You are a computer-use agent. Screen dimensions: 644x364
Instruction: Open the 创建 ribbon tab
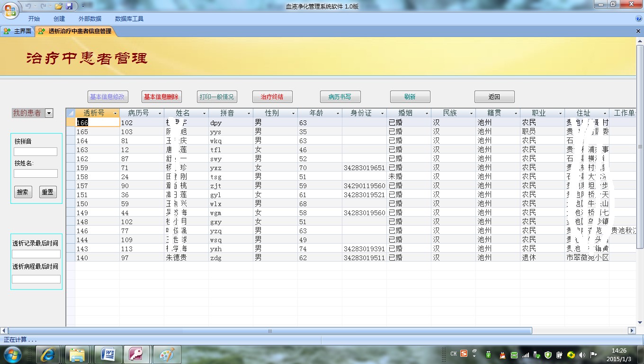59,19
